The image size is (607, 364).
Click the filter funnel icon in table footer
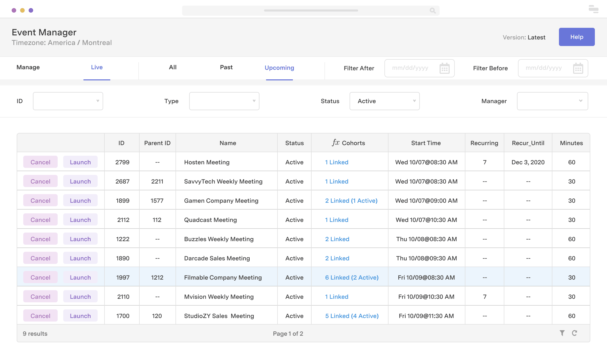562,333
